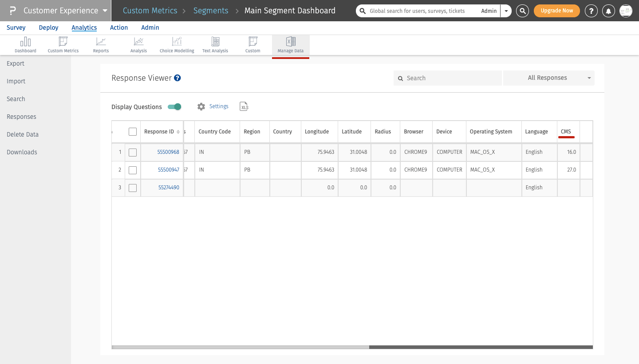Tick the select-all checkbox in table header
Viewport: 639px width, 364px height.
(x=133, y=132)
